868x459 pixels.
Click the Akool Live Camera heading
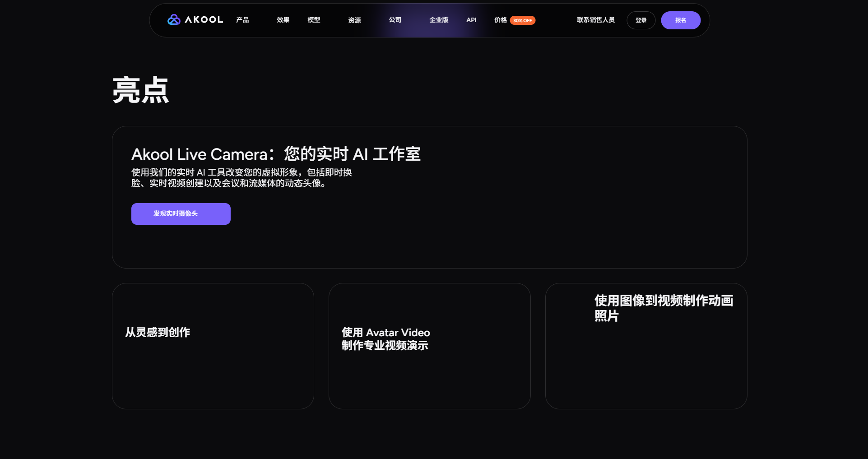click(276, 154)
